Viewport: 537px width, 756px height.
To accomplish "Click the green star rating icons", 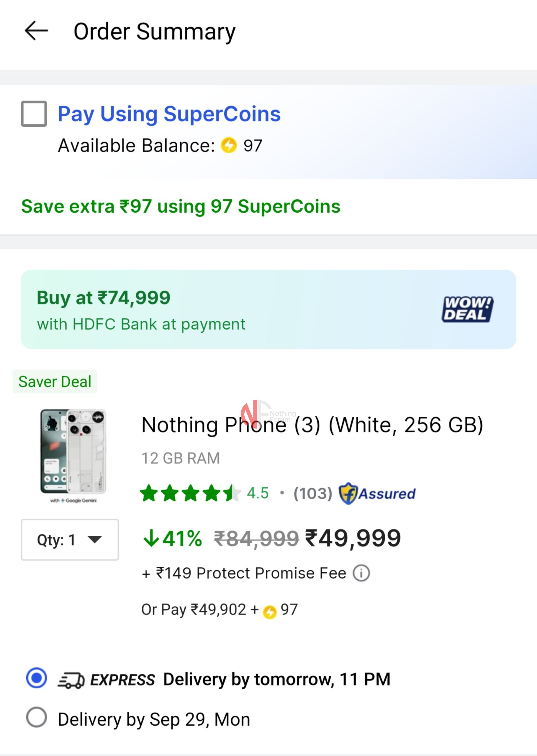I will tap(189, 493).
